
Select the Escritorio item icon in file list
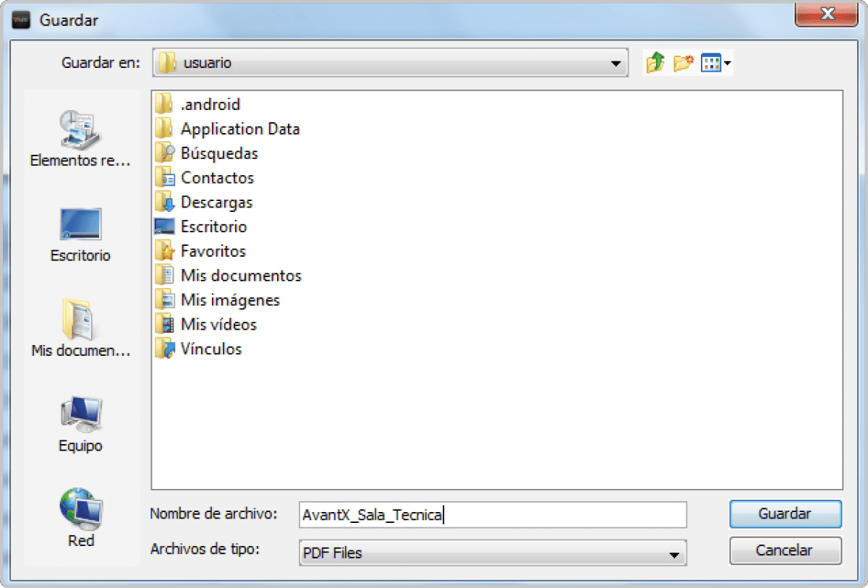pos(164,226)
